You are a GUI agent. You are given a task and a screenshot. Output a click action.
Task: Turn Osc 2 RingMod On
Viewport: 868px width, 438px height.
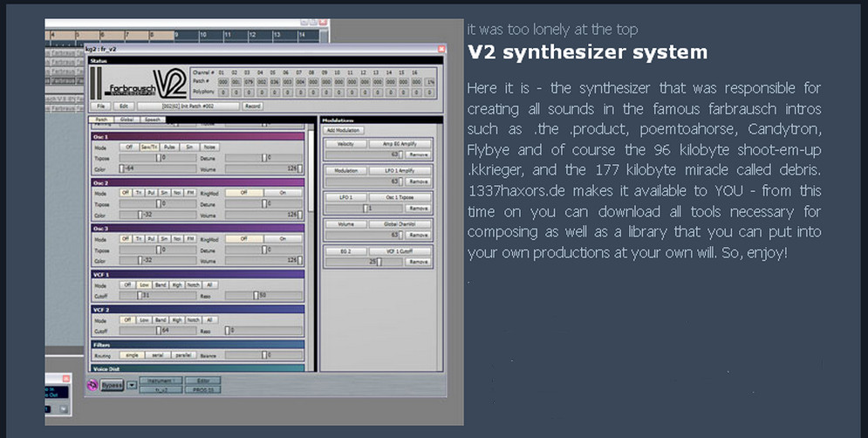(x=283, y=193)
